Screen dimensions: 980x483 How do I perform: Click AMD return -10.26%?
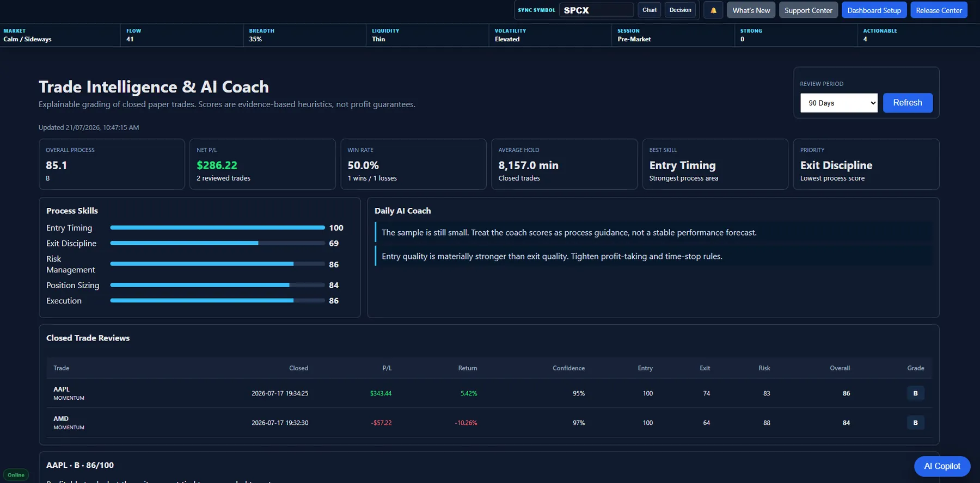[466, 423]
